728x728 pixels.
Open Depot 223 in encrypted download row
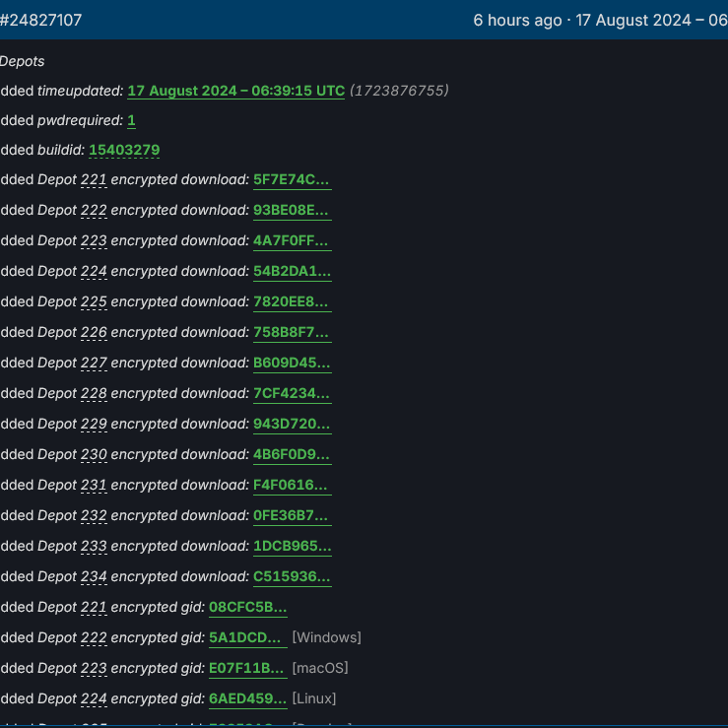tap(94, 241)
